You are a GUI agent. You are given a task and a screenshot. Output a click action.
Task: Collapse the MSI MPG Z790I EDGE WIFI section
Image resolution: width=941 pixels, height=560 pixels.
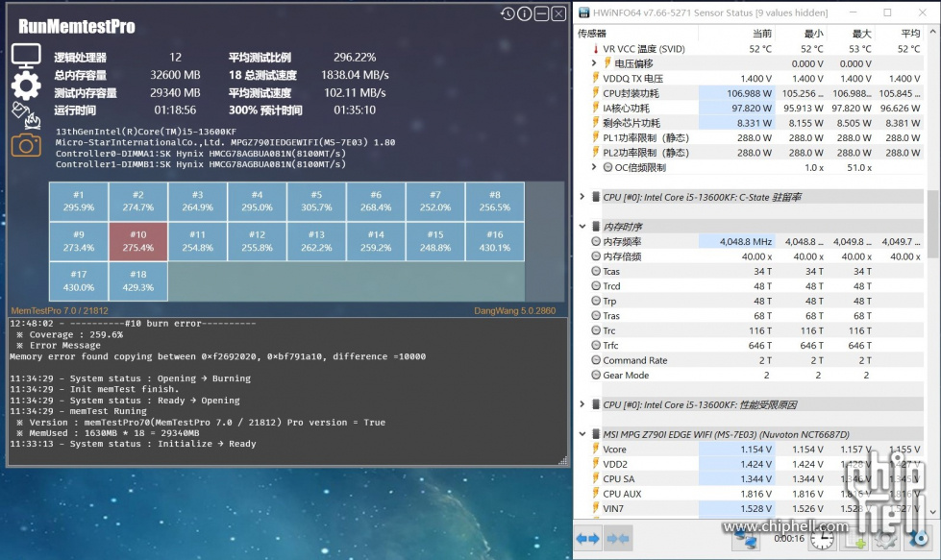coord(582,434)
